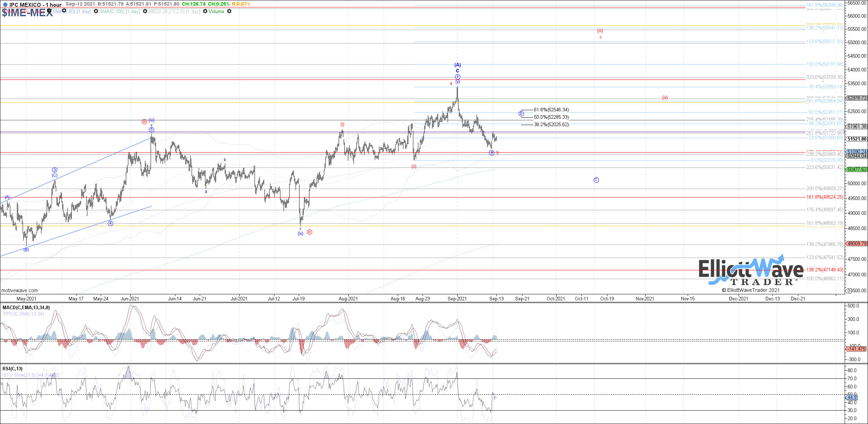Click the red 48009.79 price tag

tap(856, 243)
